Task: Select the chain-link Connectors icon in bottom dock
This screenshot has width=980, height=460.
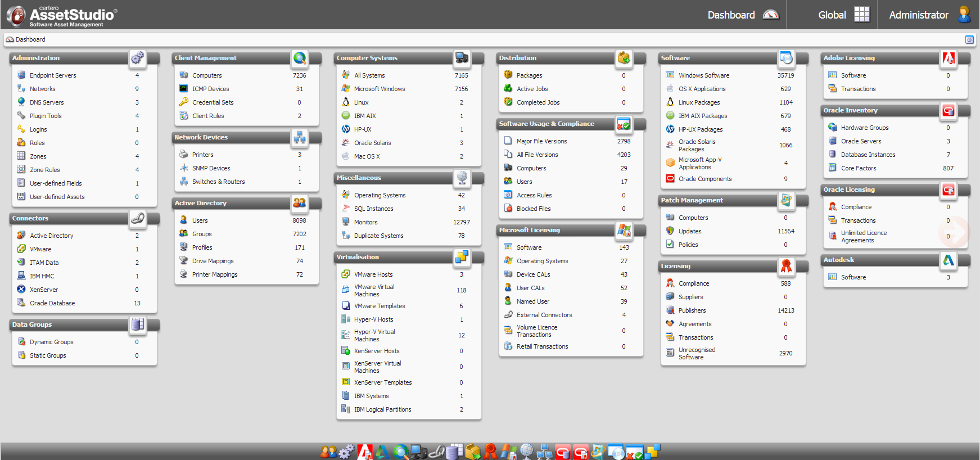Action: point(437,452)
